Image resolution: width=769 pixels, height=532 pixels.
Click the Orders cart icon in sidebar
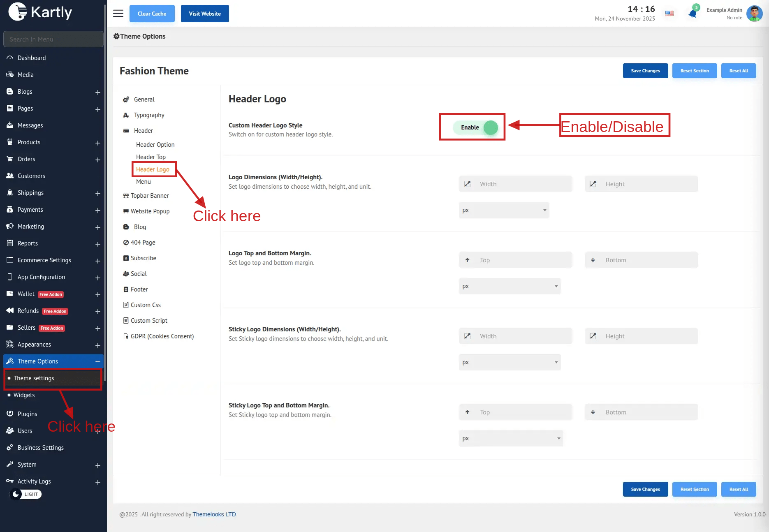tap(10, 159)
